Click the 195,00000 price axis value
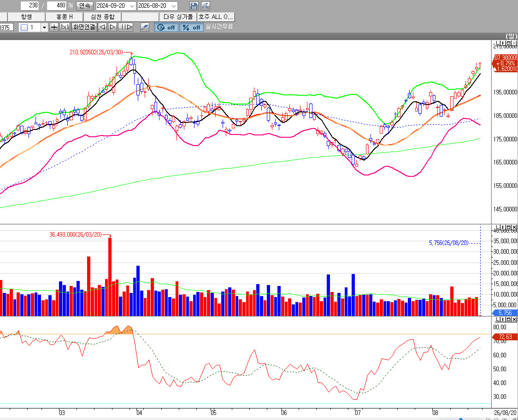This screenshot has height=420, width=518. [505, 92]
